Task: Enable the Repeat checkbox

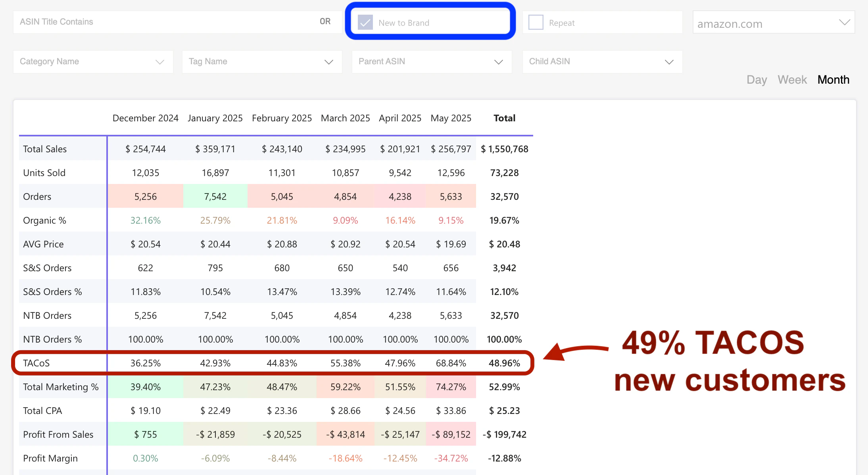Action: coord(536,22)
